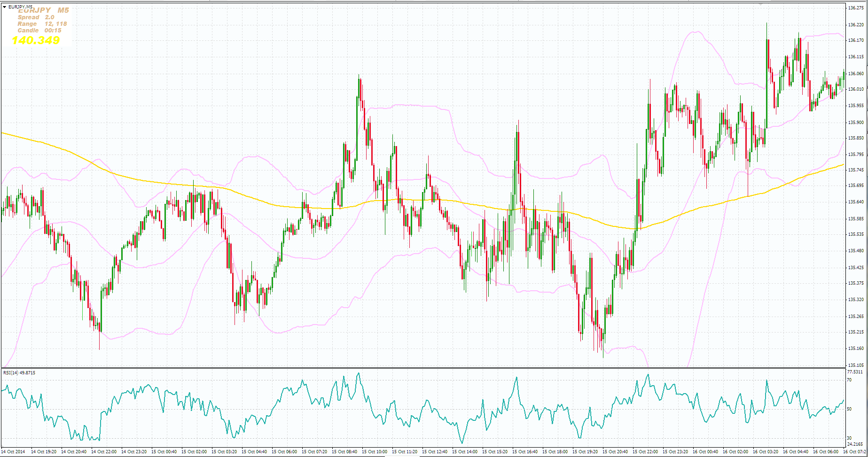
Task: Click the 135.105 price scale label
Action: (x=854, y=365)
